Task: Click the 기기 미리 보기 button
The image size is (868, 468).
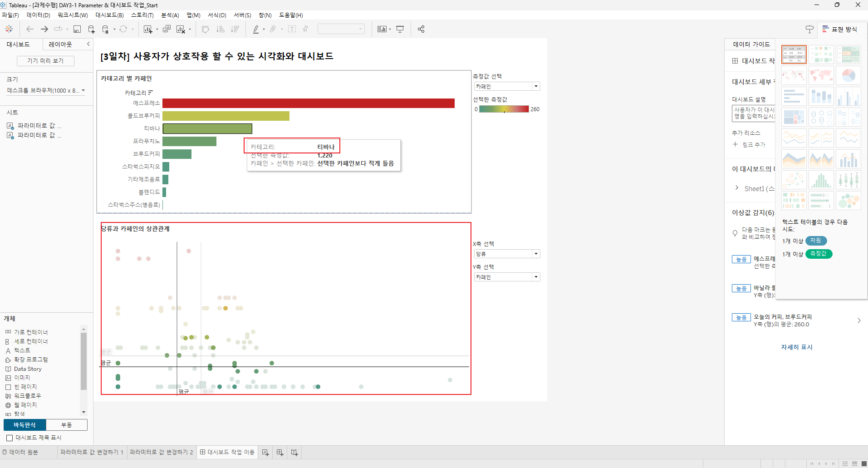Action: (x=45, y=60)
